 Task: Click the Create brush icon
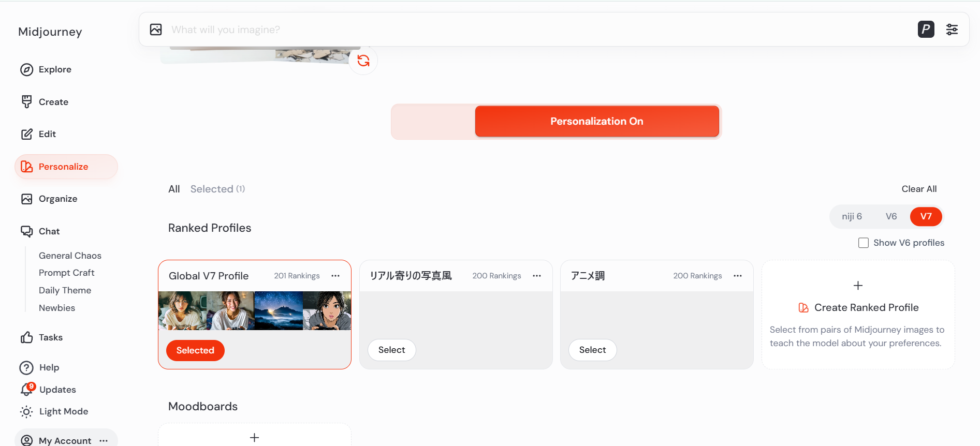coord(26,102)
